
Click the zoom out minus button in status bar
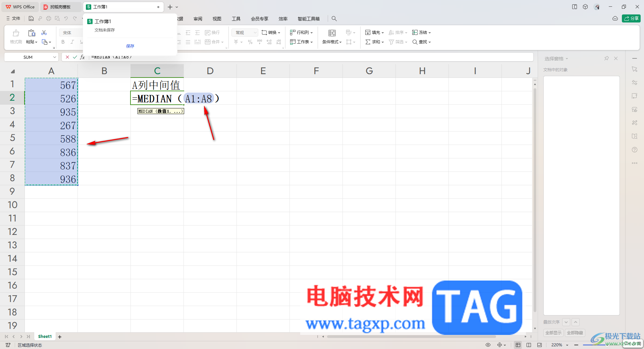pos(576,345)
